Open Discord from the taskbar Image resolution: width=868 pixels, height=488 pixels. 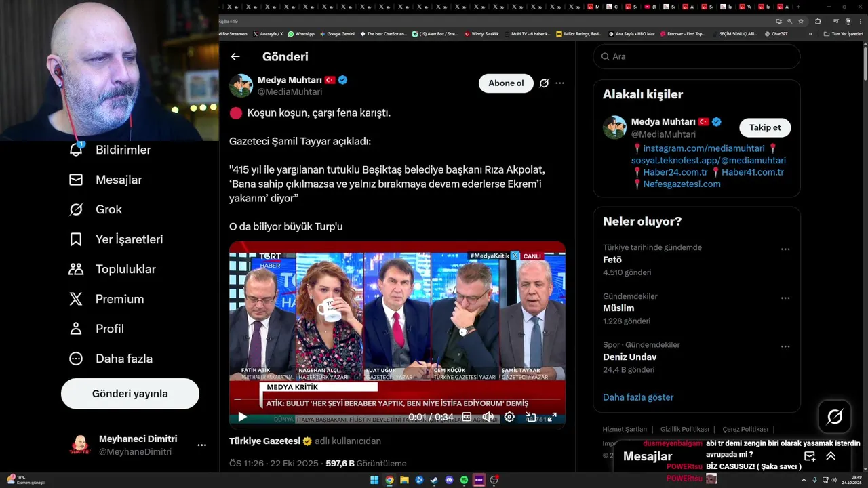click(x=449, y=480)
